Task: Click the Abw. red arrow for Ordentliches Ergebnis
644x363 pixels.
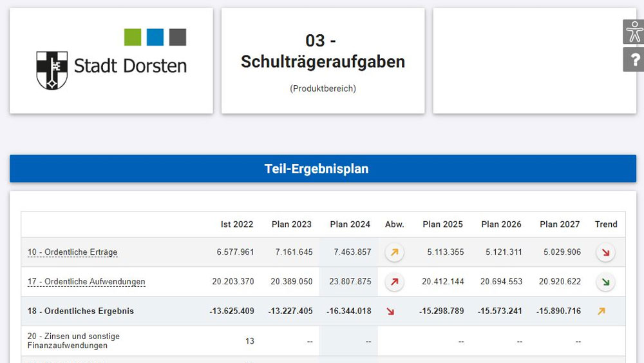Action: (390, 311)
